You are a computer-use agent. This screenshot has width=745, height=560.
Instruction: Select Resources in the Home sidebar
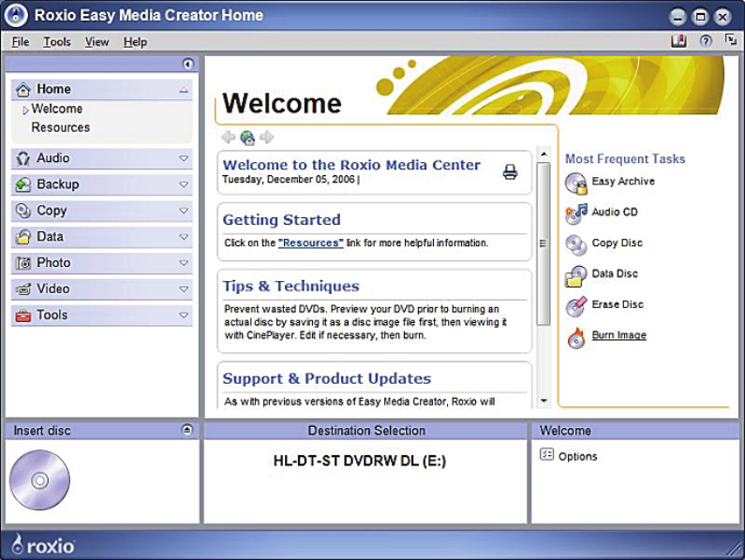click(x=61, y=127)
